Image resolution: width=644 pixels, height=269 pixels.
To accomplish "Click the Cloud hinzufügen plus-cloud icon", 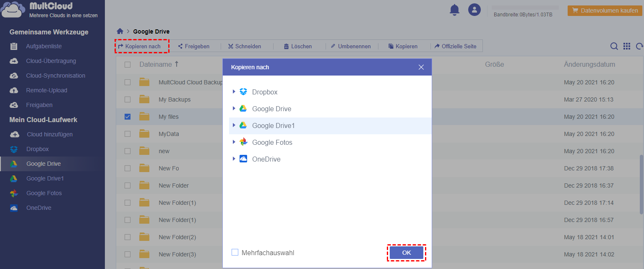I will coord(15,134).
